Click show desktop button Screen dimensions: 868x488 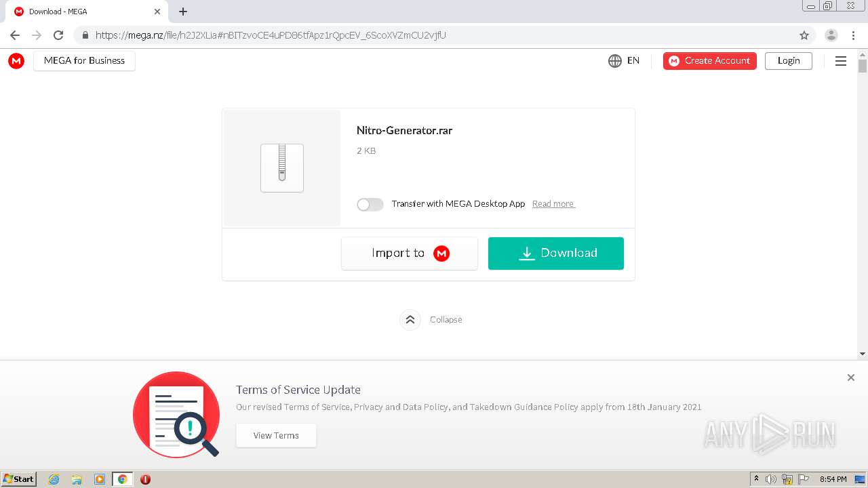[861, 479]
